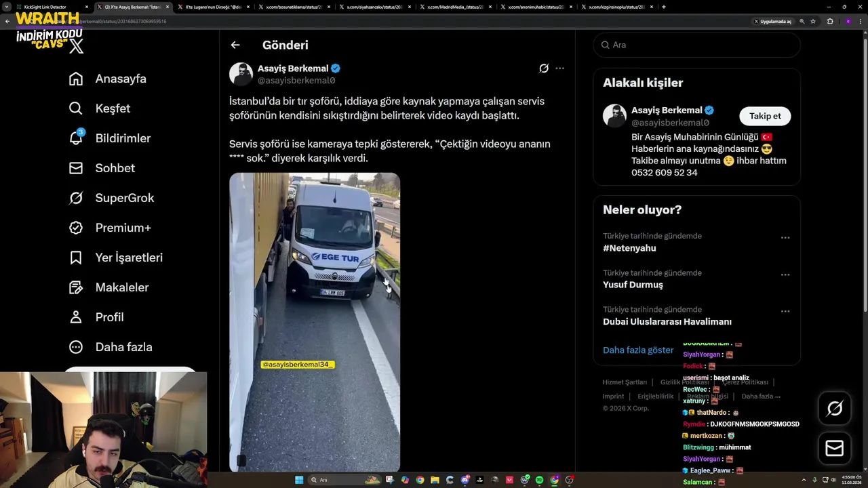Screen dimensions: 868x488
Task: Switch to KickSight Link Detector tab
Action: point(52,7)
